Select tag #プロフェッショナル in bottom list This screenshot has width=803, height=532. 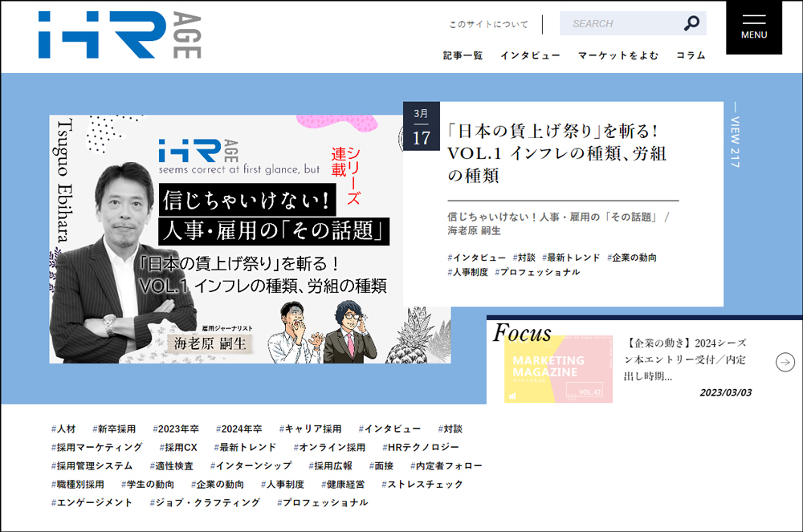322,502
